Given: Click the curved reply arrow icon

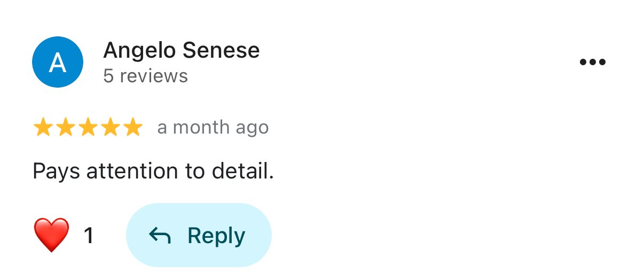Looking at the screenshot, I should coord(159,235).
